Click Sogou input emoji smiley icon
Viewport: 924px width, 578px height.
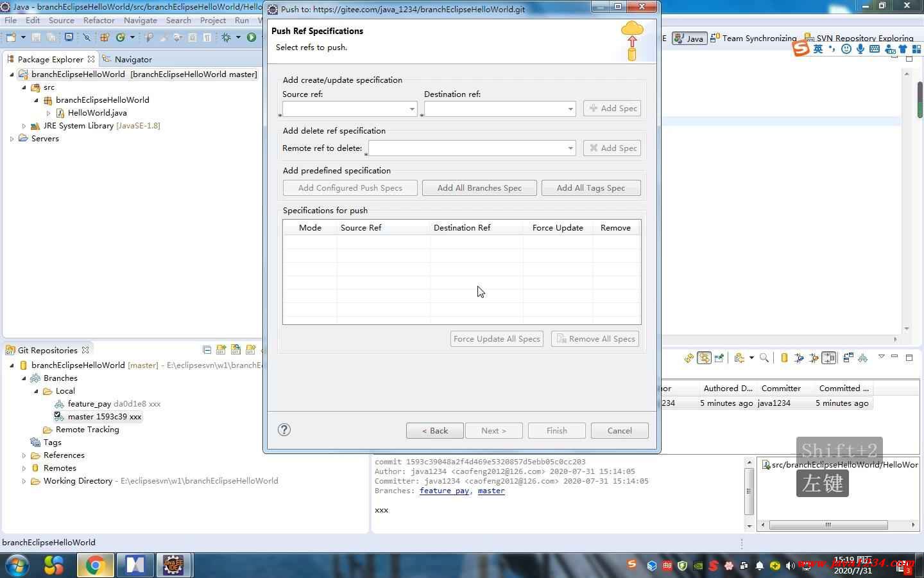[846, 49]
